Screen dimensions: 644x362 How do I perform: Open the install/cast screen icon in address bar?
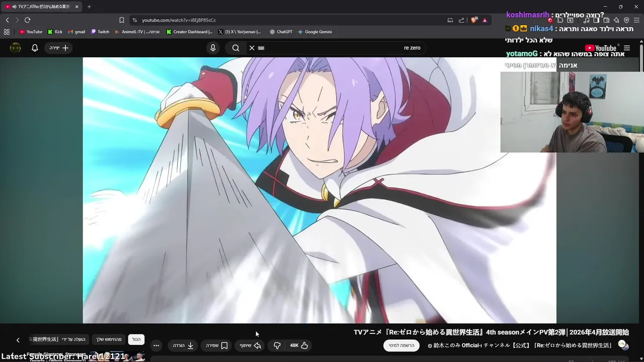tap(450, 20)
